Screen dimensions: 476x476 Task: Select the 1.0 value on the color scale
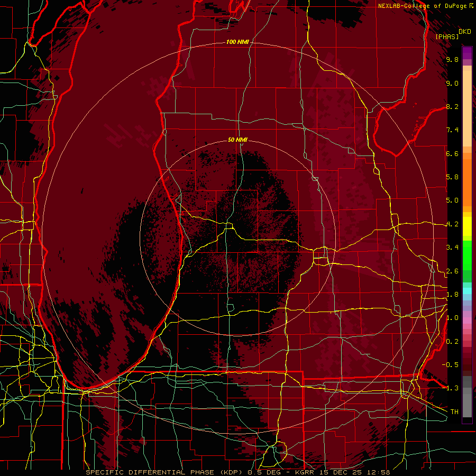coord(452,318)
